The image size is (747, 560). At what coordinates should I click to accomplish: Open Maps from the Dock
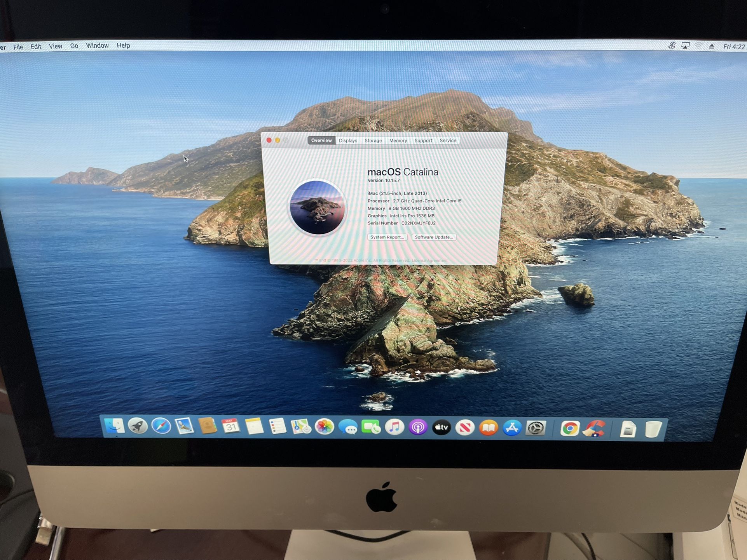tap(301, 427)
